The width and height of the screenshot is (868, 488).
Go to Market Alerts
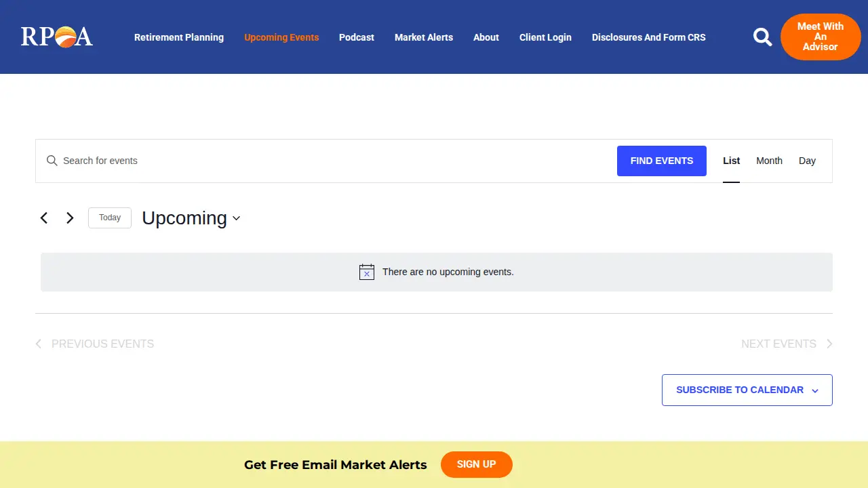(424, 37)
